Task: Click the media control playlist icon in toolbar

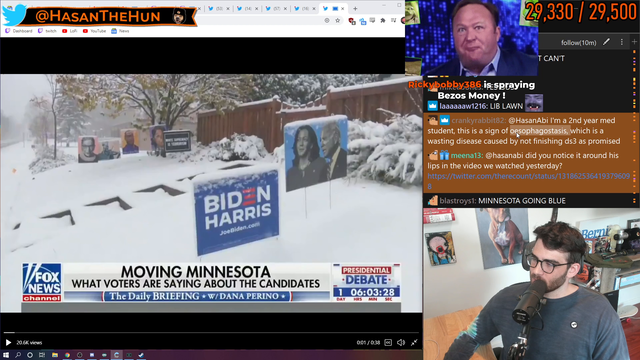Action: [x=393, y=20]
